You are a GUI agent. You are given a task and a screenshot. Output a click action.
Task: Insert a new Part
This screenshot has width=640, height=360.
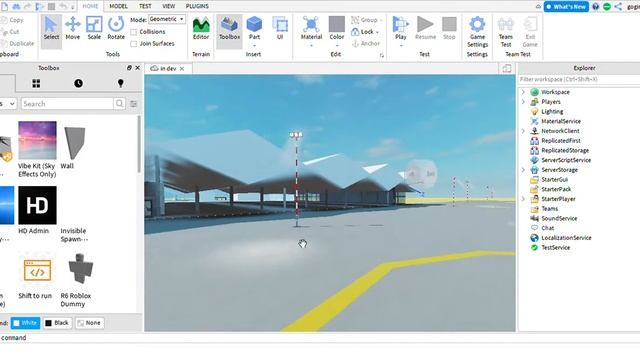click(254, 29)
